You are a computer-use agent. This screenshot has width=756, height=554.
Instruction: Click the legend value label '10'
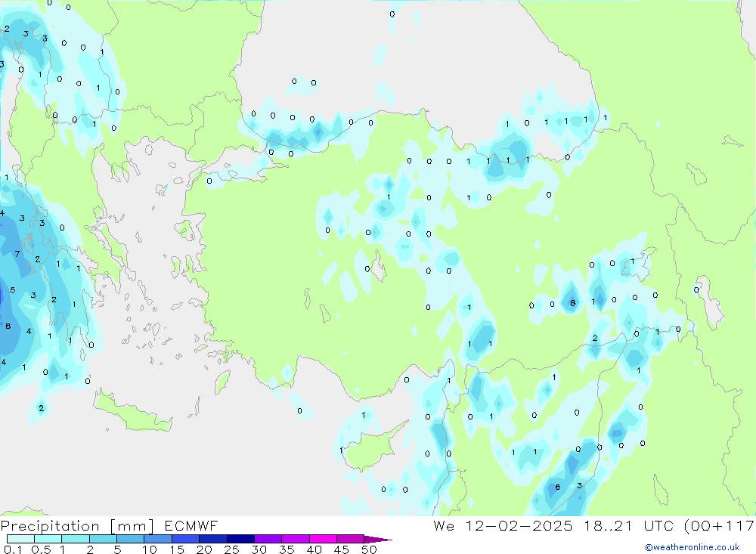click(x=150, y=549)
